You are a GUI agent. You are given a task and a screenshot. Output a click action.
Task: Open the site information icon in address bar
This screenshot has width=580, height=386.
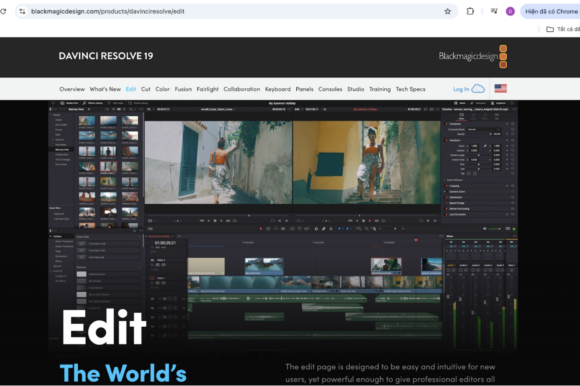23,11
